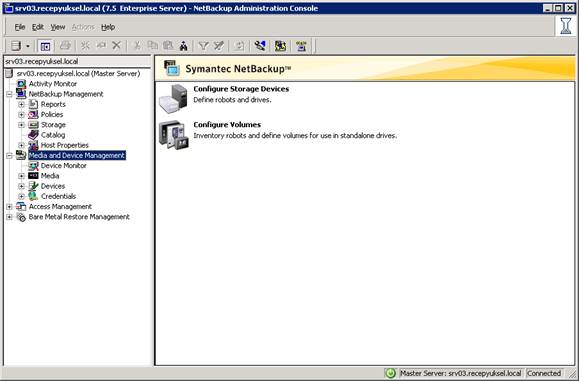Viewport: 579px width, 381px height.
Task: Click the clear filter toolbar icon
Action: (219, 46)
